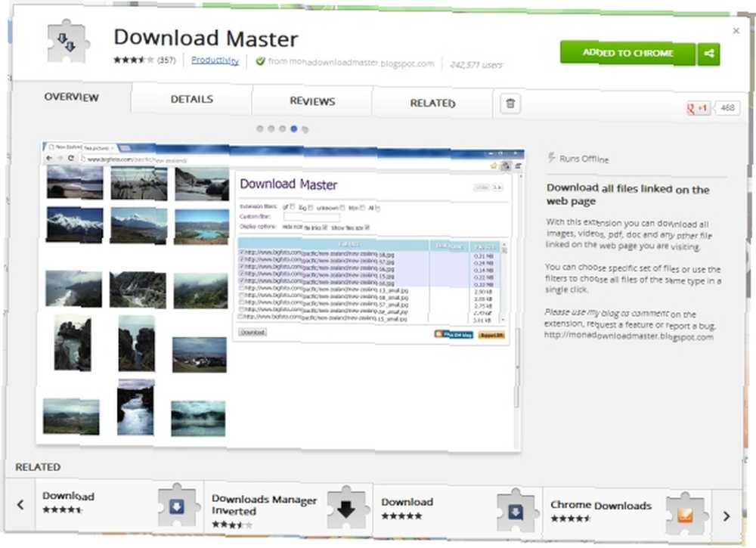756x548 pixels.
Task: Close the extension details dialog
Action: tap(736, 31)
